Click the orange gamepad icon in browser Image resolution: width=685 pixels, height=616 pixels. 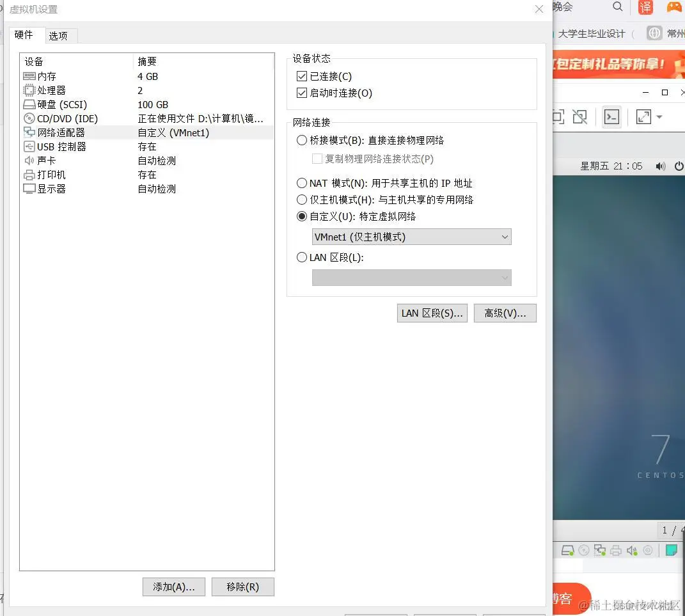675,6
